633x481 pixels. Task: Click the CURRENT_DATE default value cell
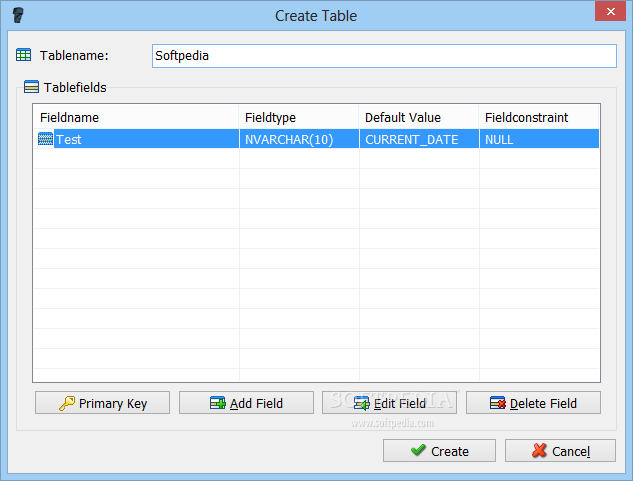(419, 139)
